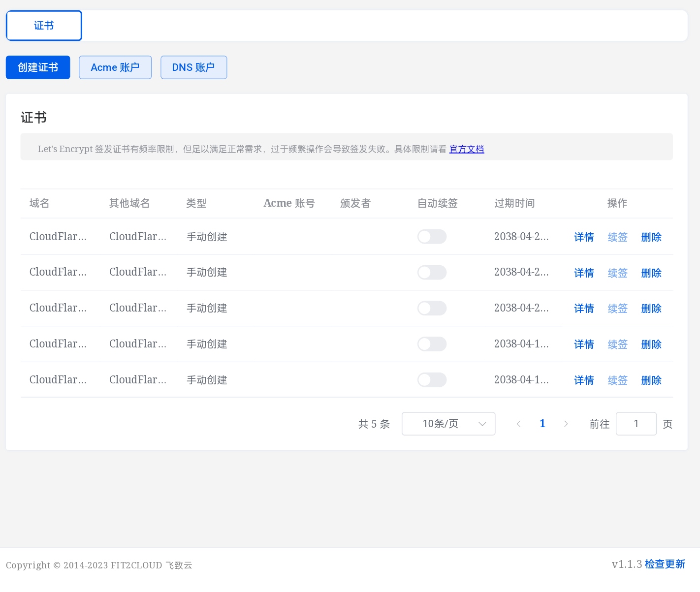Toggle 自动续签 for the second certificate
The image size is (700, 592).
(x=432, y=272)
